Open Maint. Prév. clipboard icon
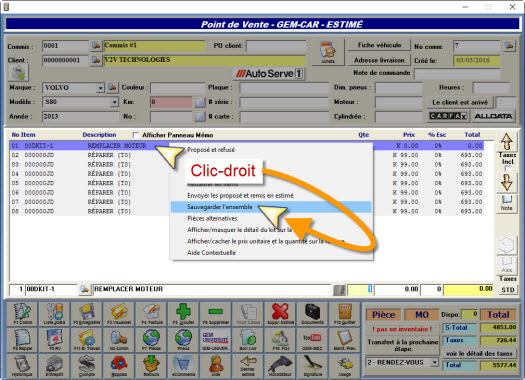The height and width of the screenshot is (380, 525). [x=345, y=340]
